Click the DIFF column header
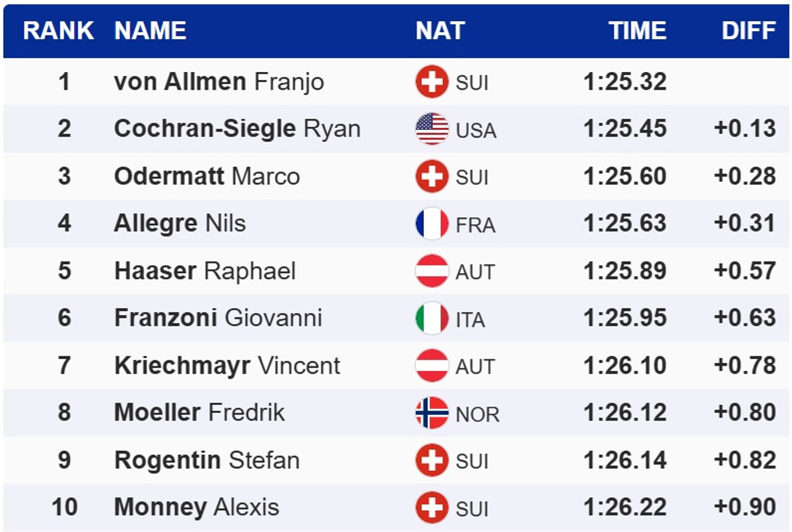 (748, 31)
